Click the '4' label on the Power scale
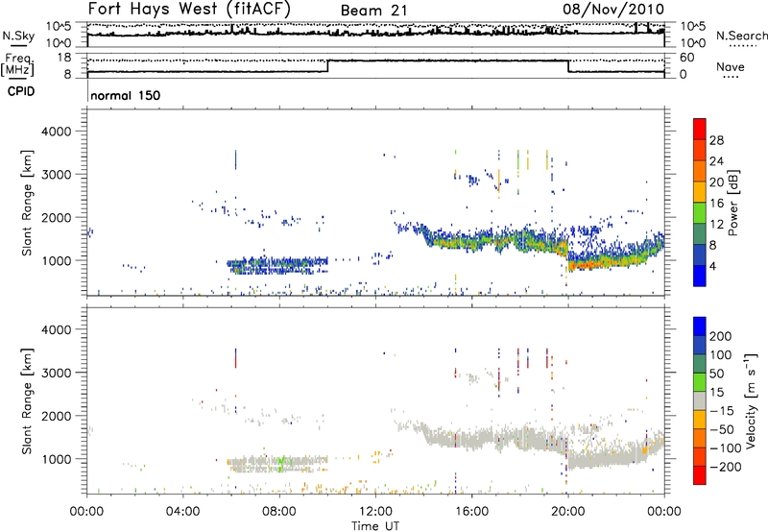Image resolution: width=768 pixels, height=532 pixels. click(712, 266)
